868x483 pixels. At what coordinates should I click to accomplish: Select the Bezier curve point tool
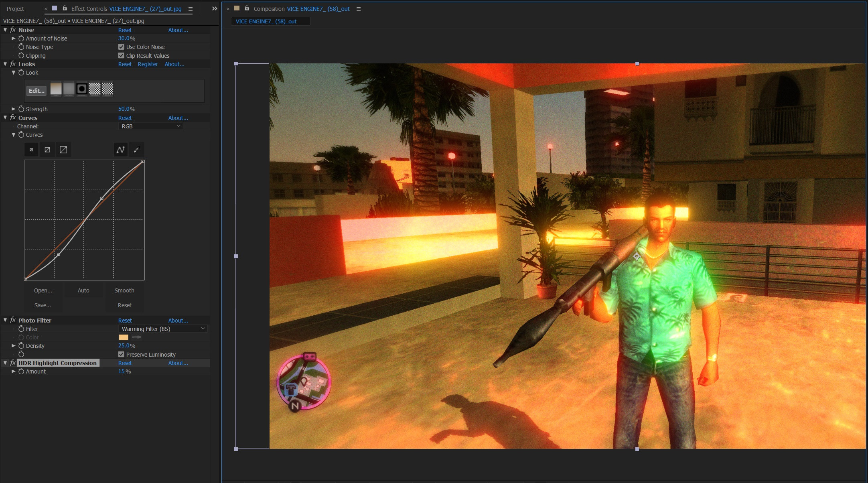coord(120,150)
